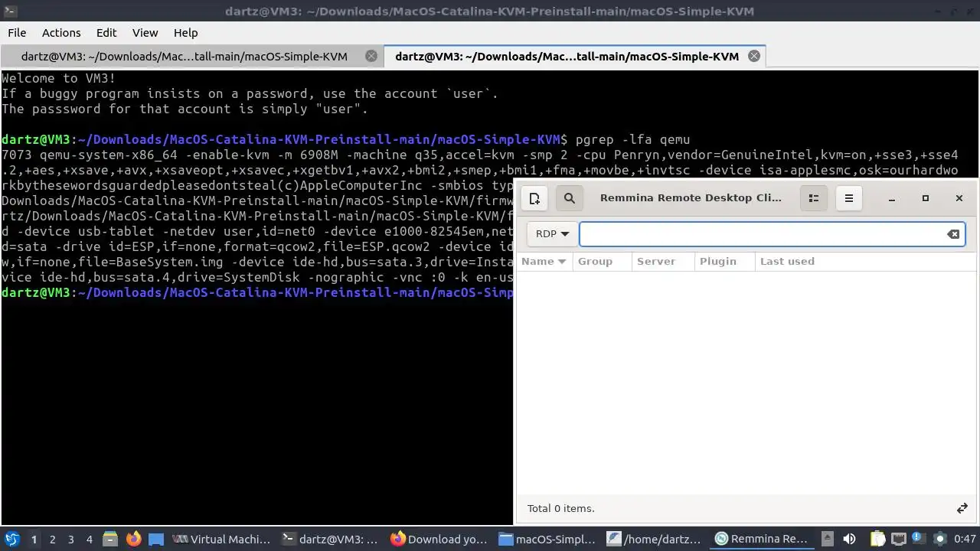Close the first terminal tab
Image resolution: width=980 pixels, height=551 pixels.
[371, 56]
